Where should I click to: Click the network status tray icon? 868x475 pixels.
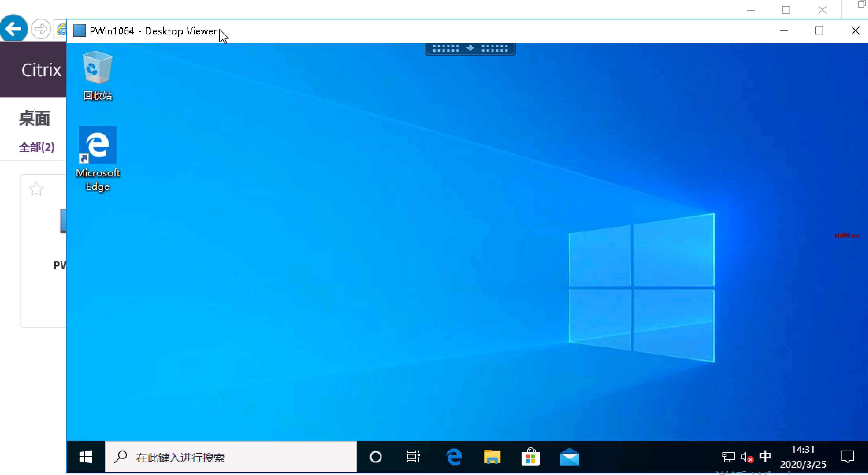[728, 457]
